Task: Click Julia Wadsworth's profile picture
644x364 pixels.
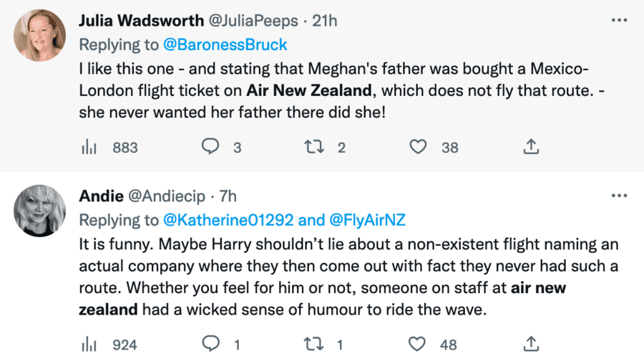Action: [x=39, y=35]
